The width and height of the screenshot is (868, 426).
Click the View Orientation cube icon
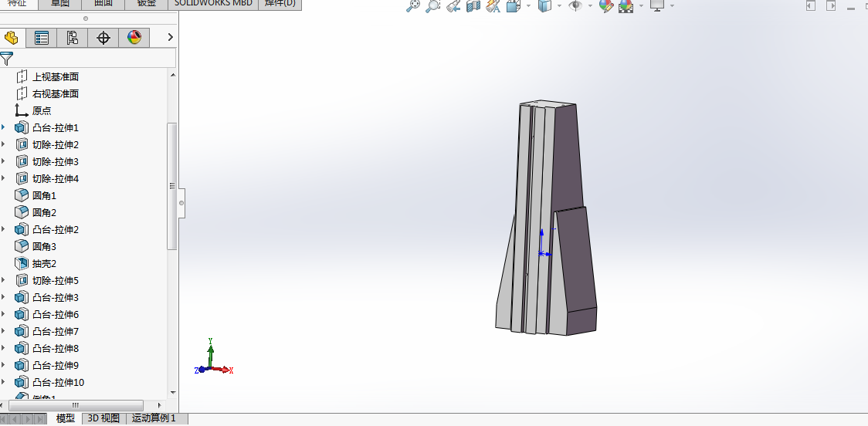514,6
